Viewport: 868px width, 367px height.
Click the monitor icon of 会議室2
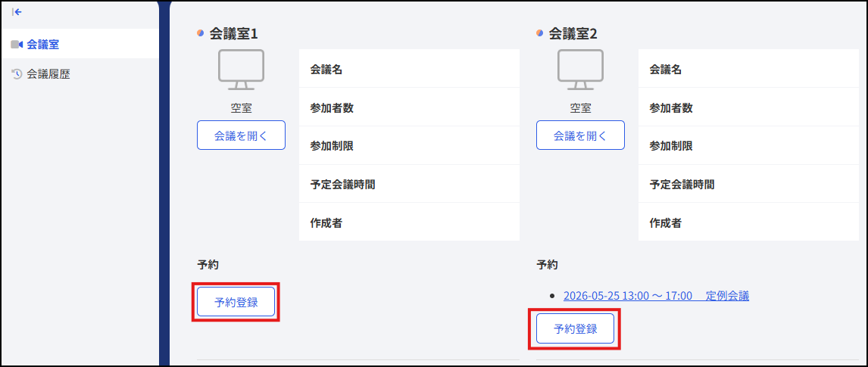(580, 70)
